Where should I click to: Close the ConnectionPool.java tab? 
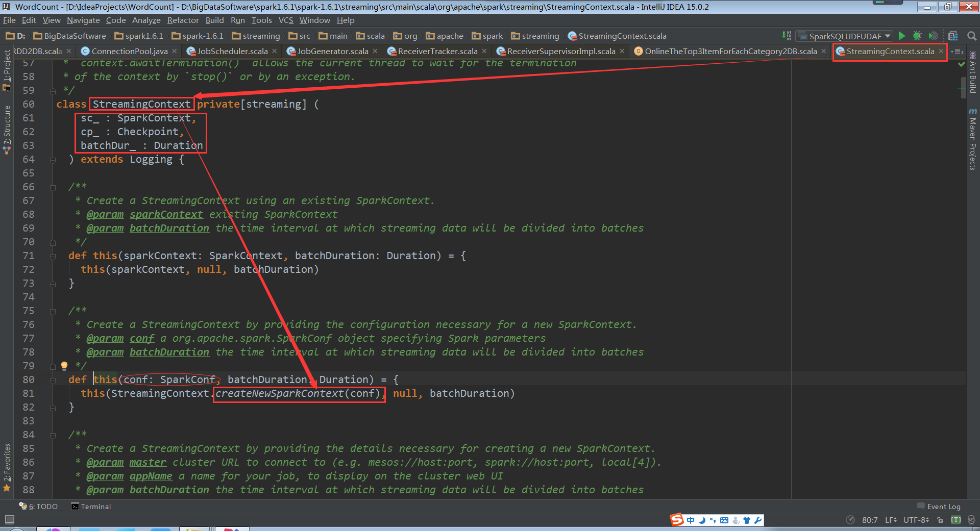(x=175, y=51)
